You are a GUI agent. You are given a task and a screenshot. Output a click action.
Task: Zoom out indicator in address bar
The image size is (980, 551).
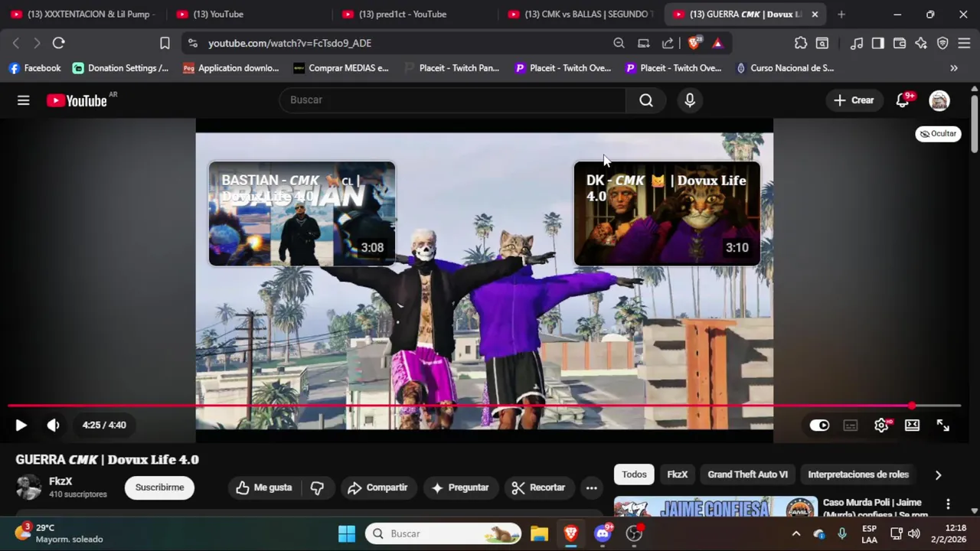pos(619,44)
